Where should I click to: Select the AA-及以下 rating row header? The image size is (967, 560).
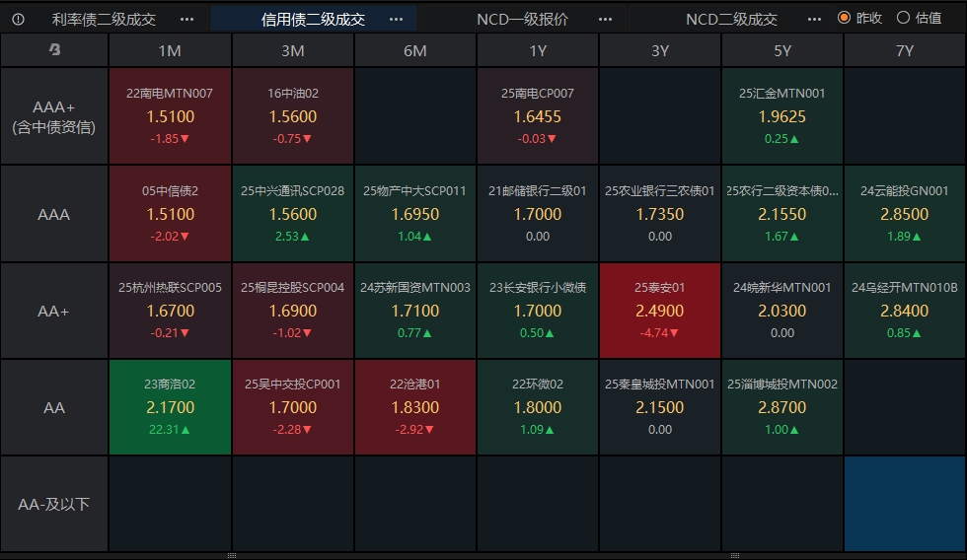54,504
